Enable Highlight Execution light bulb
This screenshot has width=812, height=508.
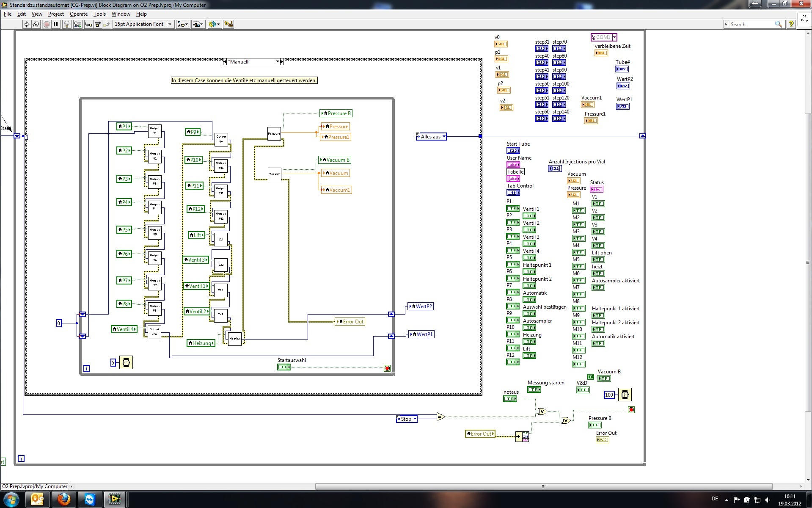tap(66, 25)
